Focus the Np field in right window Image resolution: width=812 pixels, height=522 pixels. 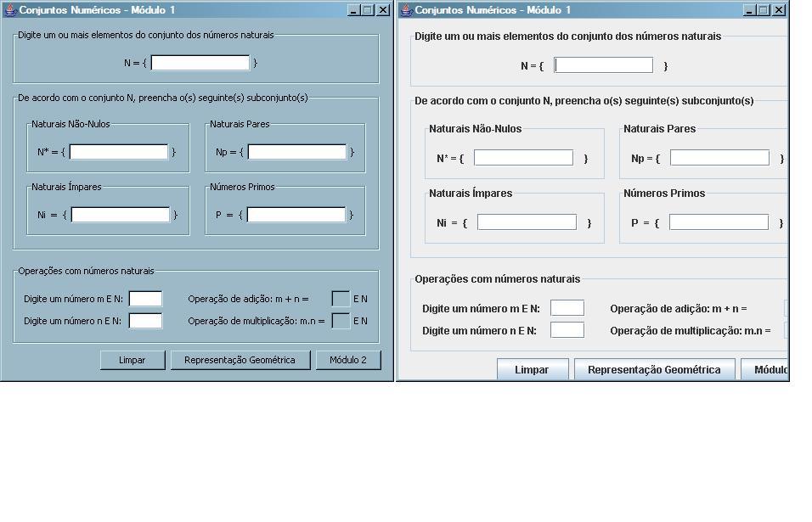tap(719, 158)
